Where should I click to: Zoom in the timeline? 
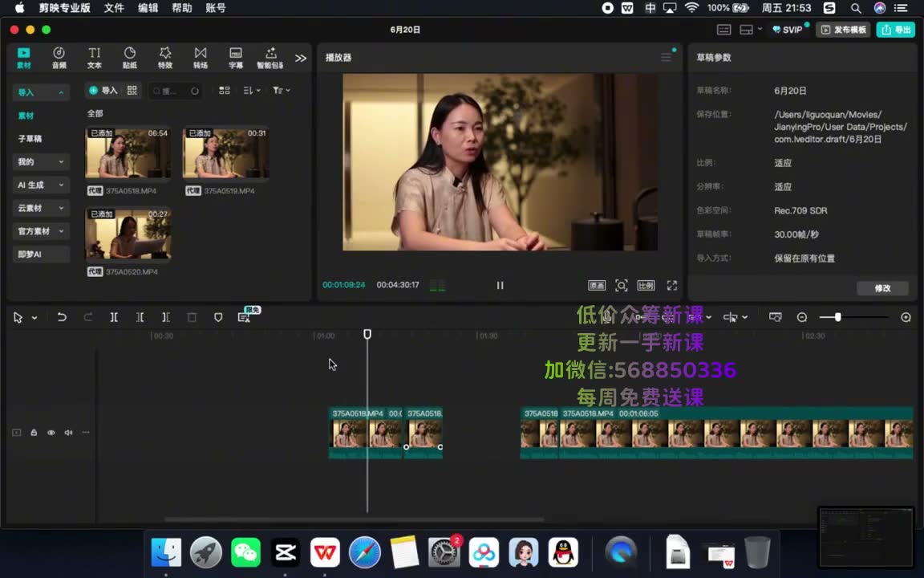tap(906, 317)
